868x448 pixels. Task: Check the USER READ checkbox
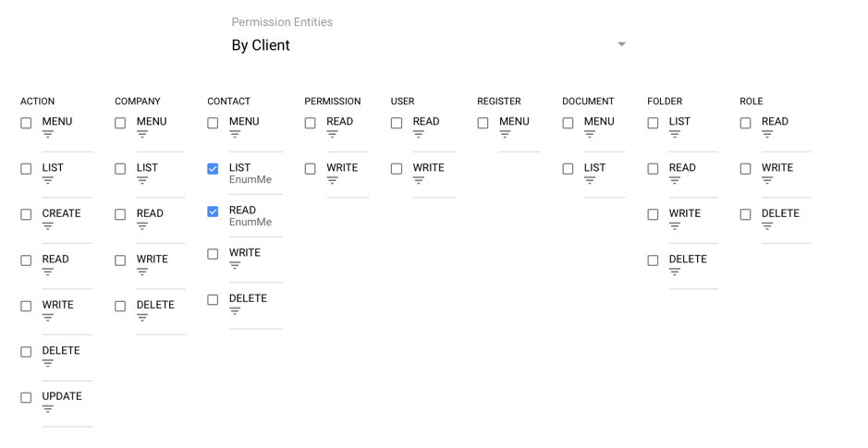[397, 123]
